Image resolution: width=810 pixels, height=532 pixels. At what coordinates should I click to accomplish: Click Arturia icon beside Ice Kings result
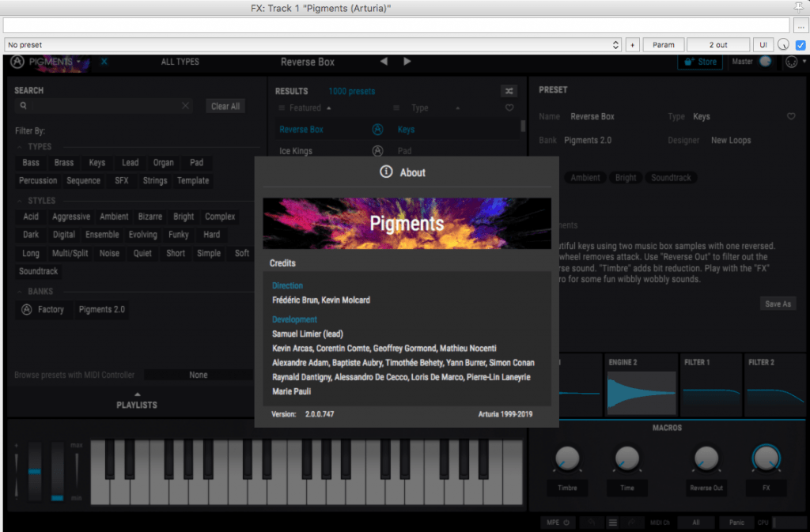click(377, 151)
